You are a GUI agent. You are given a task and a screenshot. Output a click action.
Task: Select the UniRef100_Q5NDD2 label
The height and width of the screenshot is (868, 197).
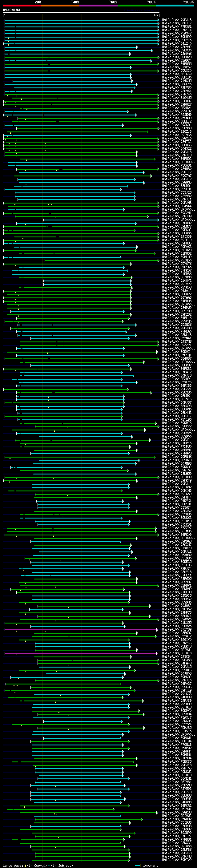click(177, 819)
